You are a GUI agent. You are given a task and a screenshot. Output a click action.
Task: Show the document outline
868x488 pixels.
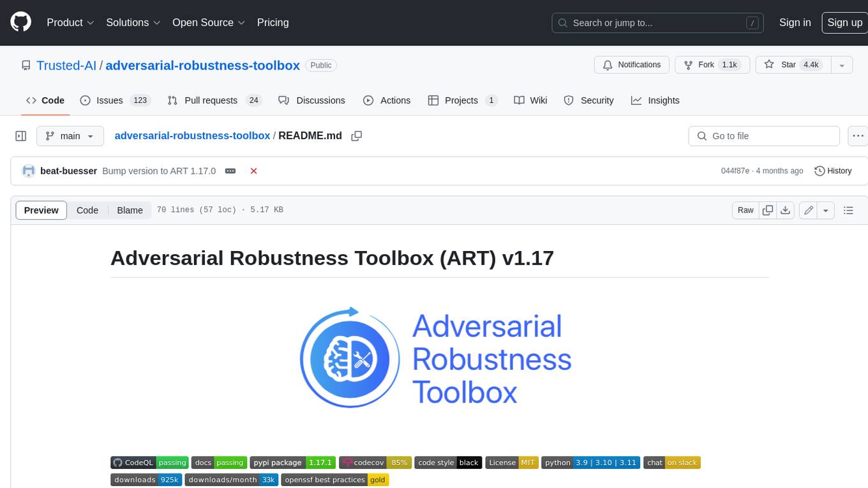tap(848, 210)
